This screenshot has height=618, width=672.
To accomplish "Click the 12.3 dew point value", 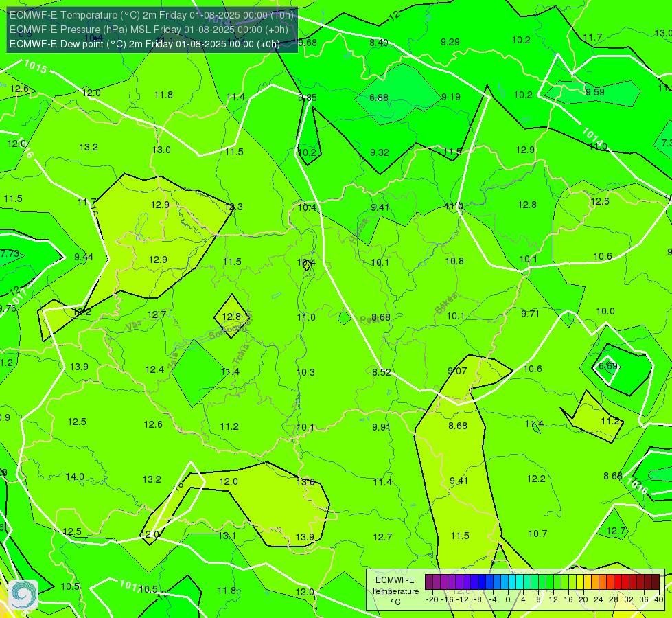I will coord(233,207).
